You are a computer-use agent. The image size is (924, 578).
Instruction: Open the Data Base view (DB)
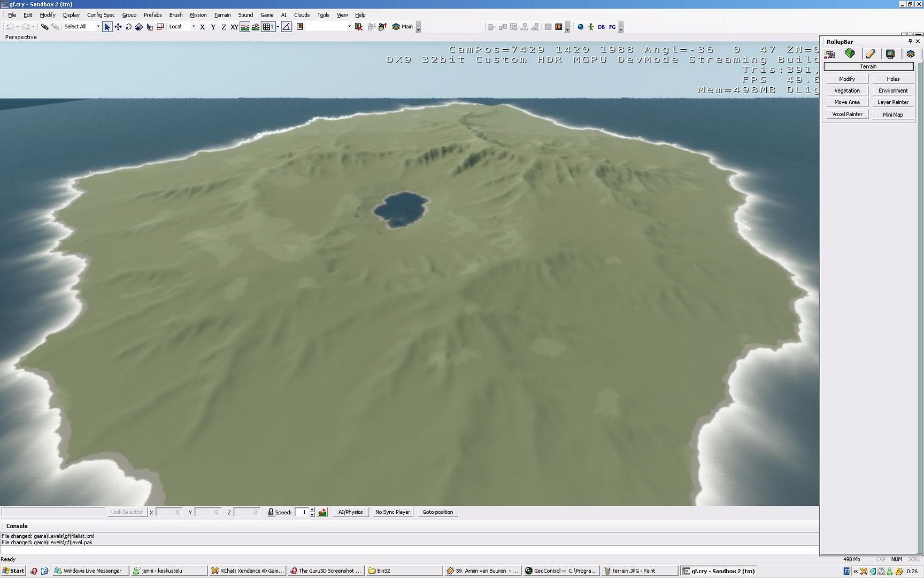coord(601,27)
